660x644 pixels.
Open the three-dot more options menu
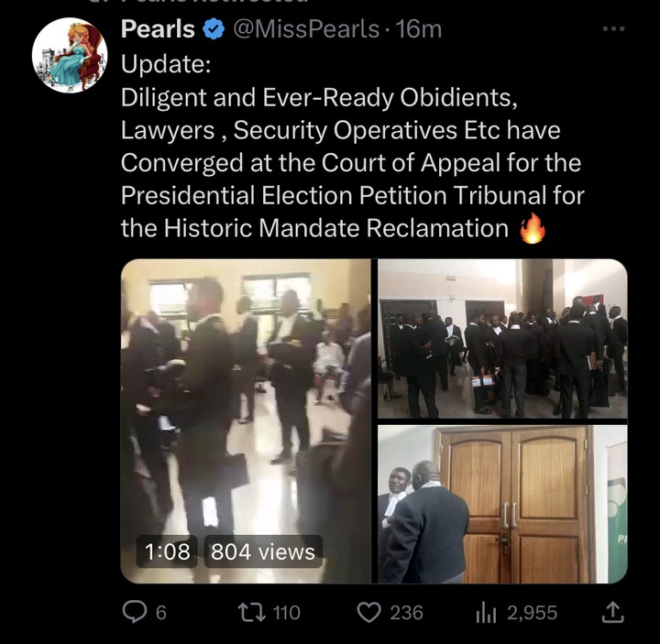click(x=613, y=29)
